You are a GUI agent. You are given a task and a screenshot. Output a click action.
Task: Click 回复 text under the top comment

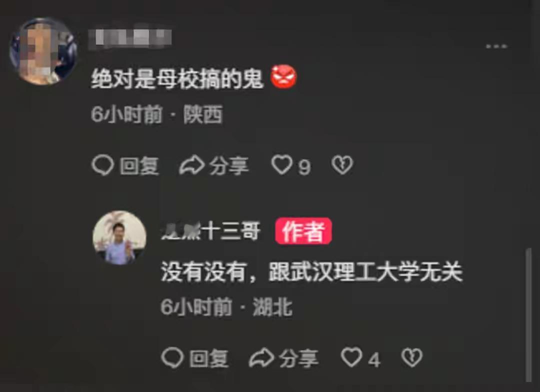(x=139, y=166)
